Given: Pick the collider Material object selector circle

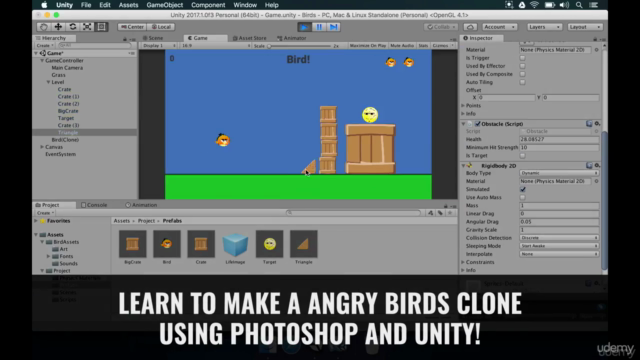Looking at the screenshot, I should pyautogui.click(x=596, y=50).
